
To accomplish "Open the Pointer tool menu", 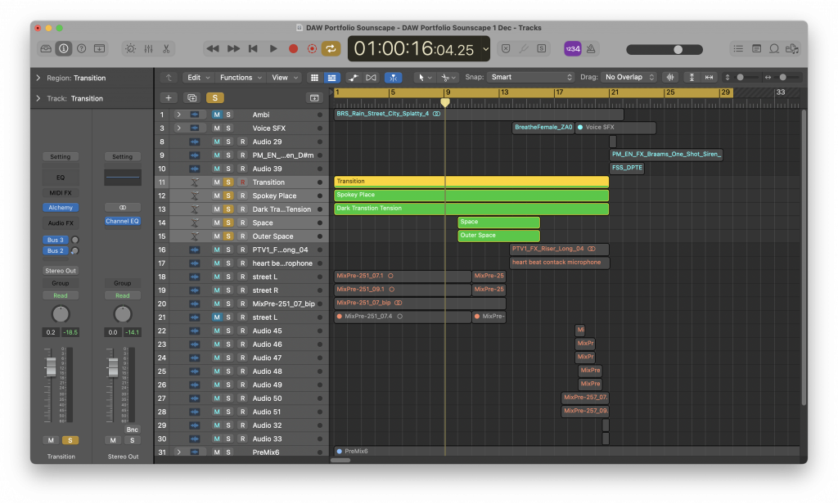I will pyautogui.click(x=425, y=78).
